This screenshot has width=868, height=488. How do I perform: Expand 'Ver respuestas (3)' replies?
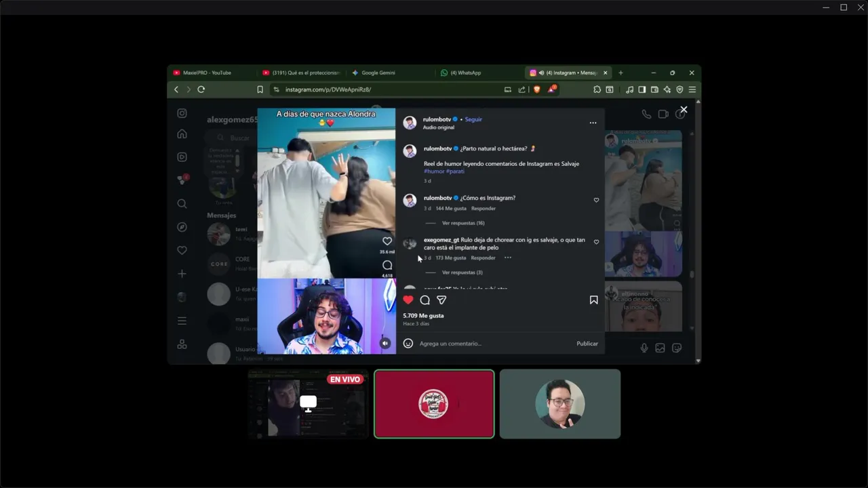[462, 272]
